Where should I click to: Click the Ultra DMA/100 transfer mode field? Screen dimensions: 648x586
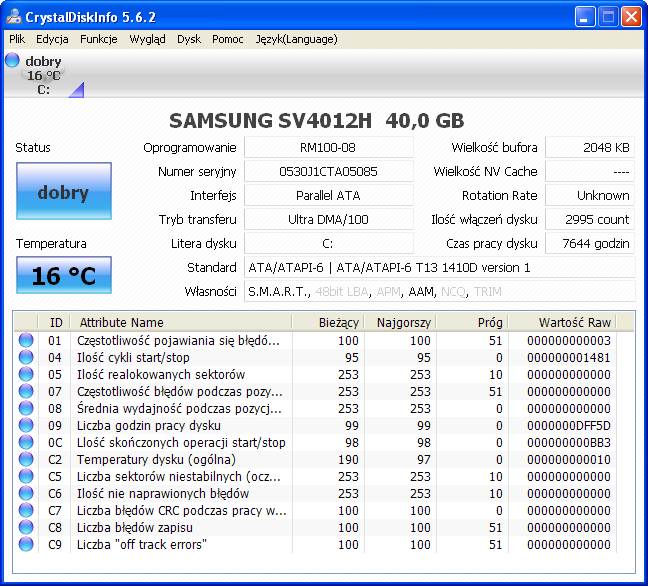[x=329, y=219]
